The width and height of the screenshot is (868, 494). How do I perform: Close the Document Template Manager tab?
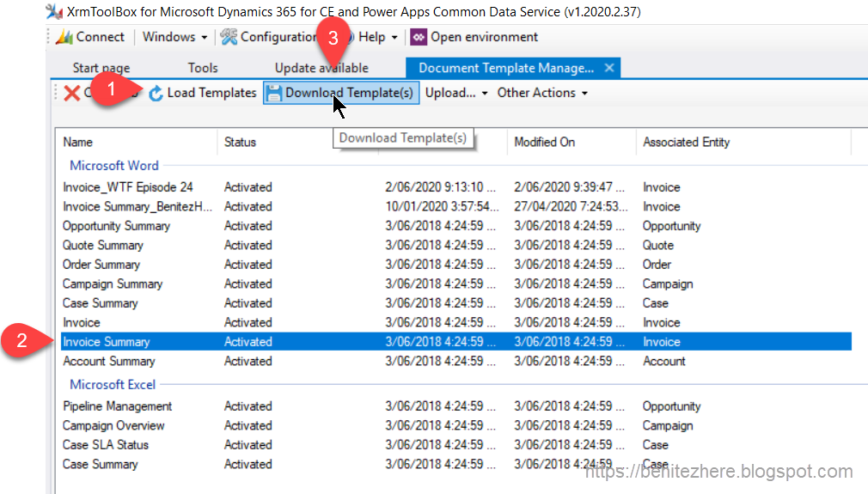pos(609,68)
